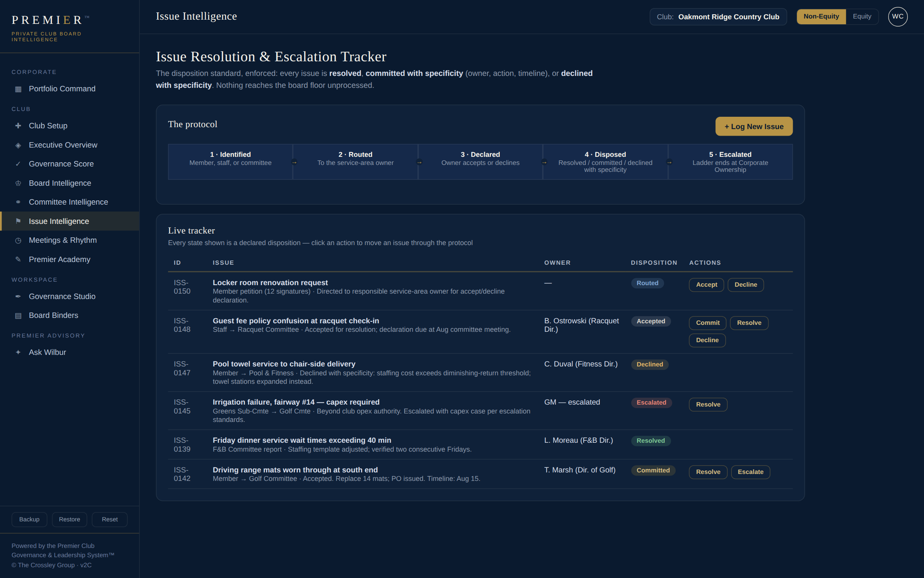Click the Declined disposition badge
This screenshot has width=924, height=578.
coord(649,365)
